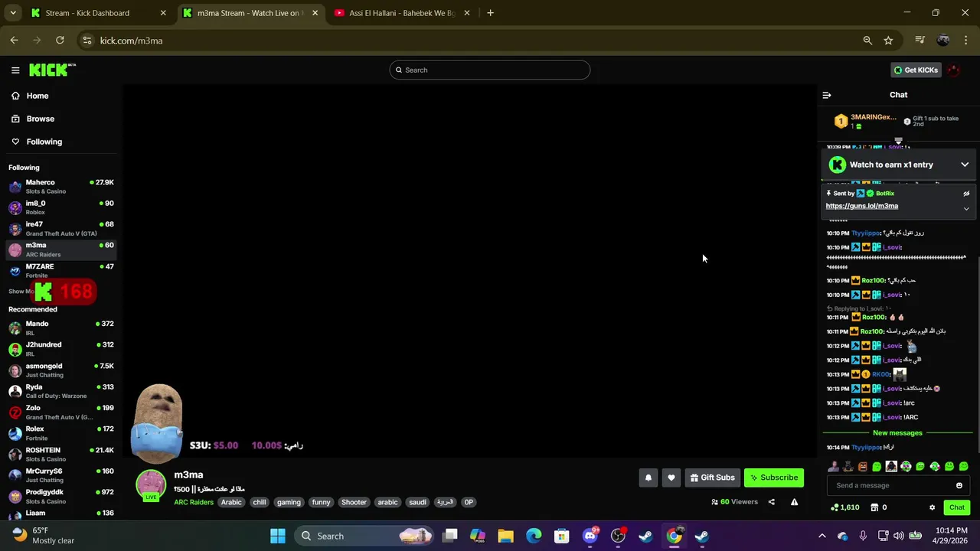Viewport: 980px width, 551px height.
Task: Open weather widget showing 65°F
Action: (x=43, y=536)
